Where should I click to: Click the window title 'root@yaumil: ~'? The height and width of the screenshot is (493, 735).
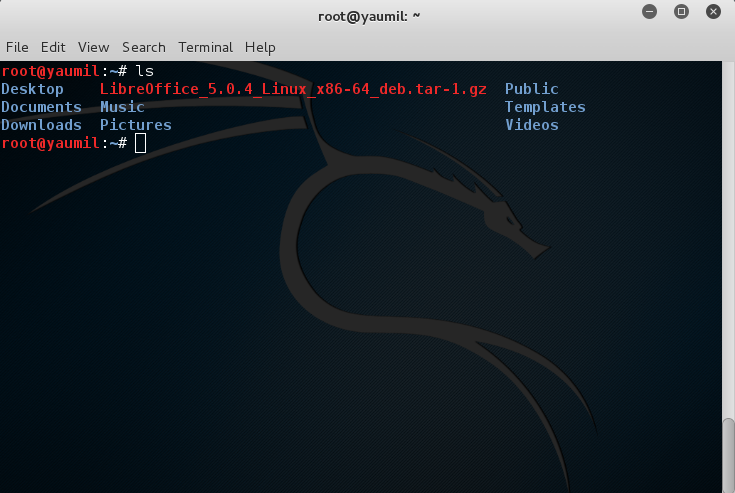369,16
